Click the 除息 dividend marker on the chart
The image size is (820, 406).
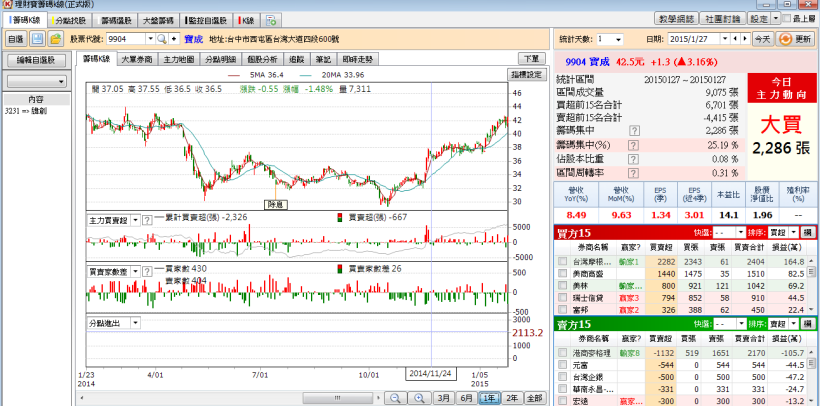tap(277, 205)
